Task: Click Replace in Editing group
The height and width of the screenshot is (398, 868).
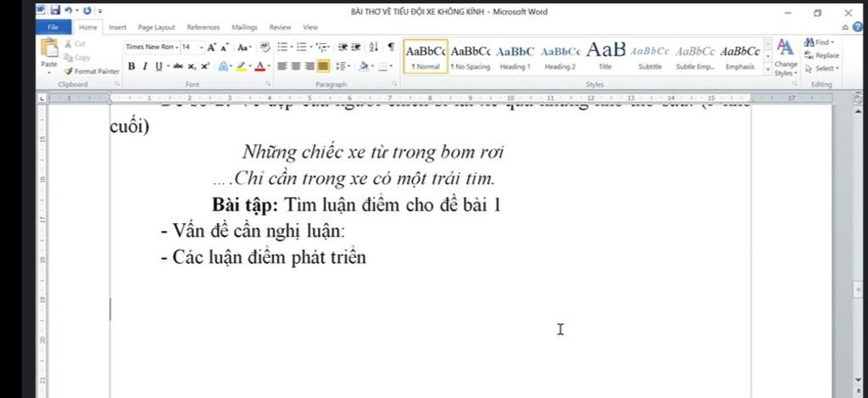Action: click(822, 55)
